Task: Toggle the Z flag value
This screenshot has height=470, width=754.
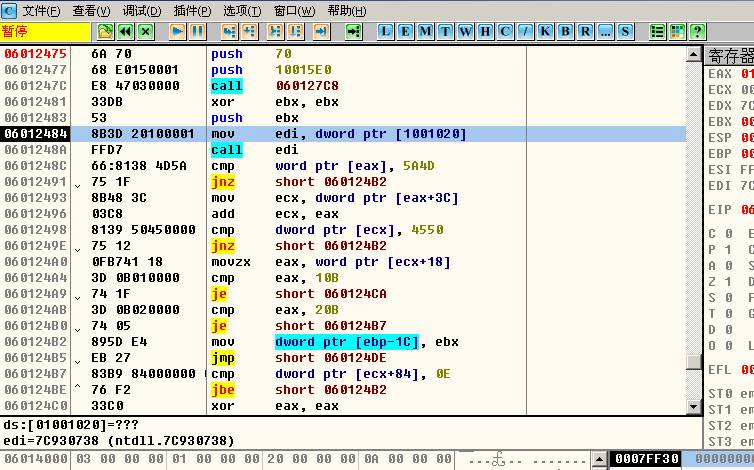Action: pos(729,282)
